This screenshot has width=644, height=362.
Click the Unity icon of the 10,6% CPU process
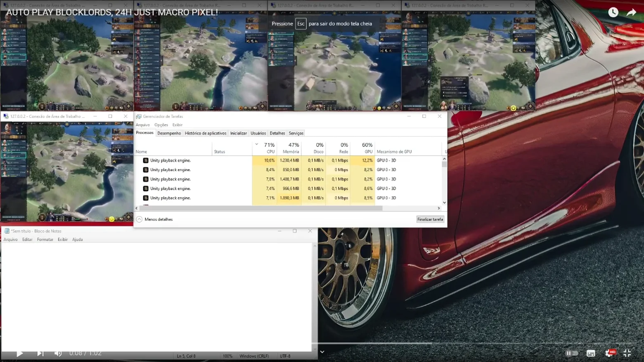tap(146, 160)
